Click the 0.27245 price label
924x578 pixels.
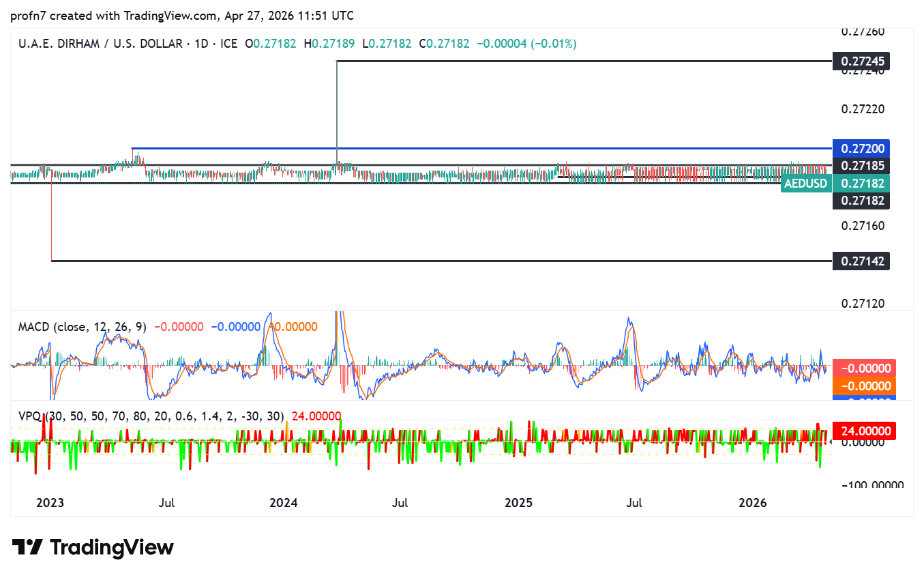pos(861,61)
